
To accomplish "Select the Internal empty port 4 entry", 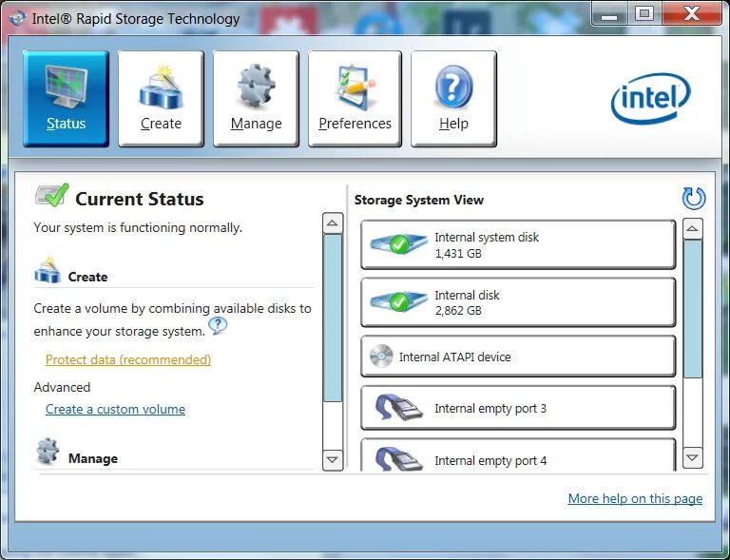I will [518, 455].
